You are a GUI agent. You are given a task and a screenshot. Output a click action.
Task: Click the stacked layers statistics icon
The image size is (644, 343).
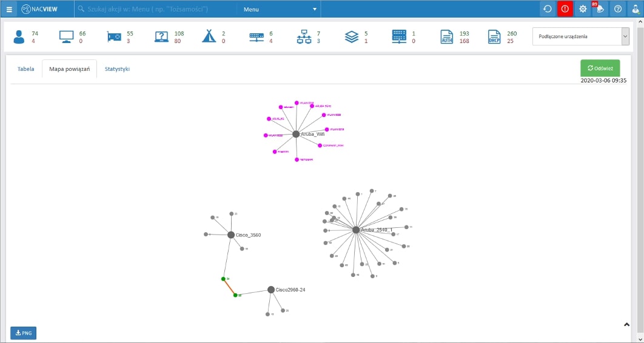352,37
